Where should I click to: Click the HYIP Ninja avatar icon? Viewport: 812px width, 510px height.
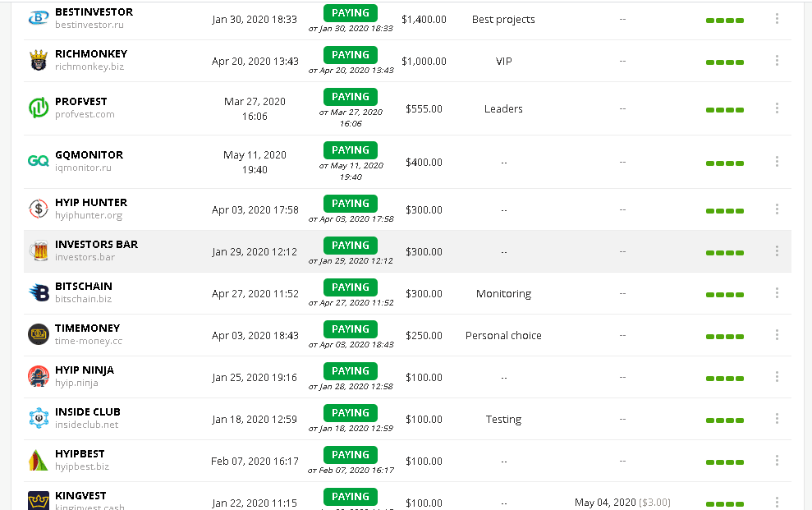coord(39,376)
